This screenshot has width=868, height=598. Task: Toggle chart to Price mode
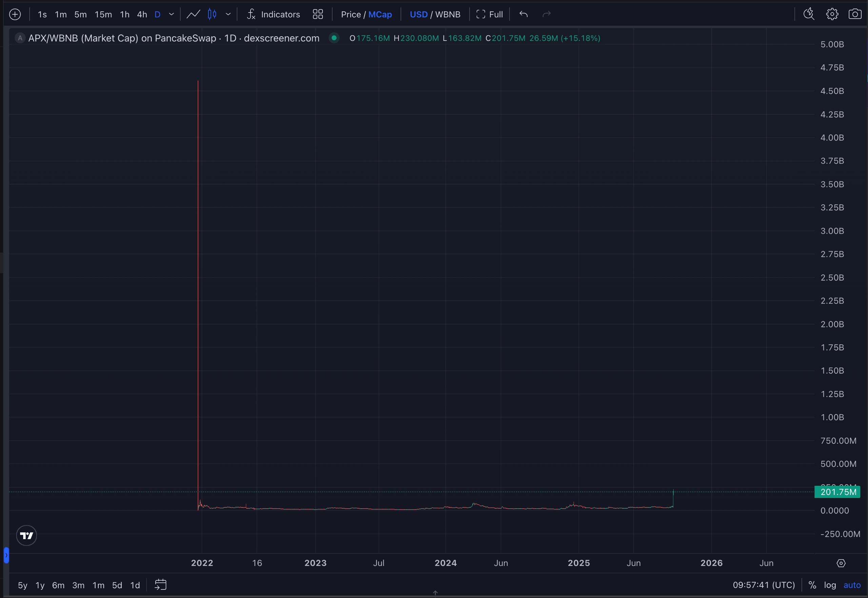point(351,15)
